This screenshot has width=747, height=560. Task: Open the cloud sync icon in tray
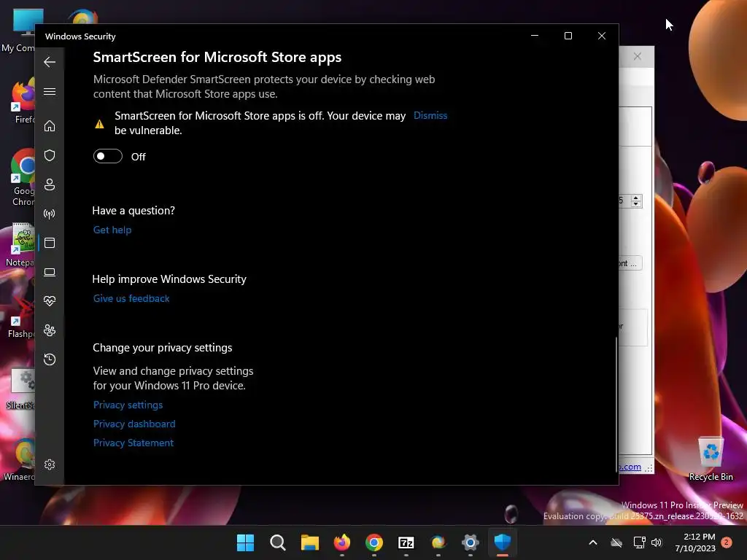[x=616, y=542]
